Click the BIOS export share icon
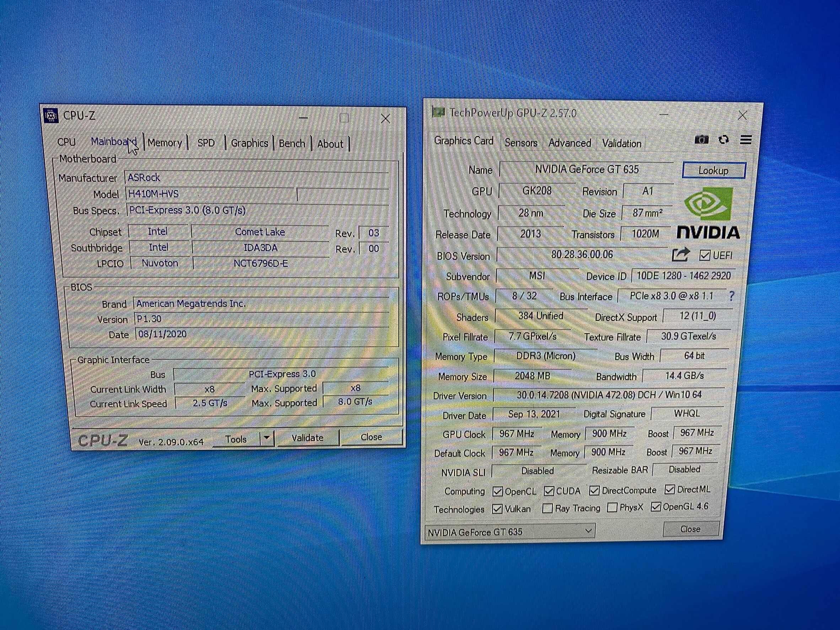This screenshot has width=840, height=630. 680,255
